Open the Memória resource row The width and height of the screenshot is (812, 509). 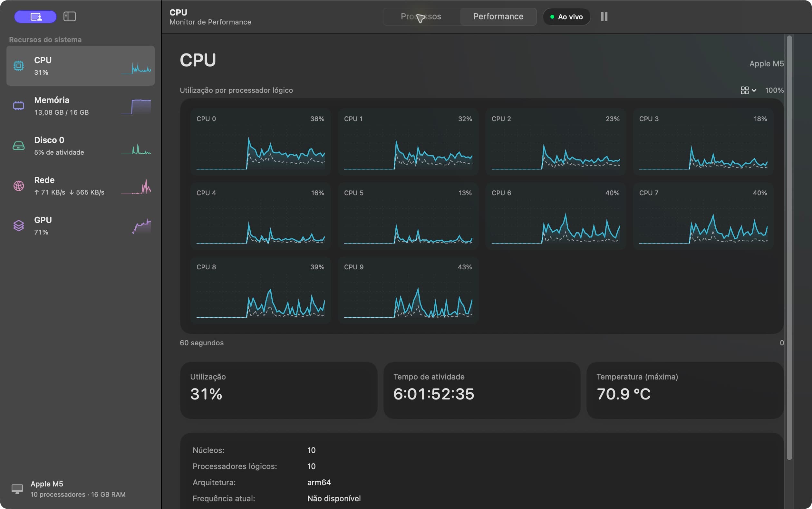[81, 106]
